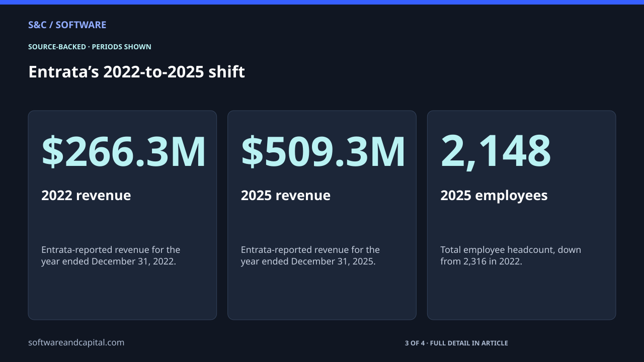Click the 'Total employee headcount' description
Viewport: 644px width, 362px height.
(511, 255)
